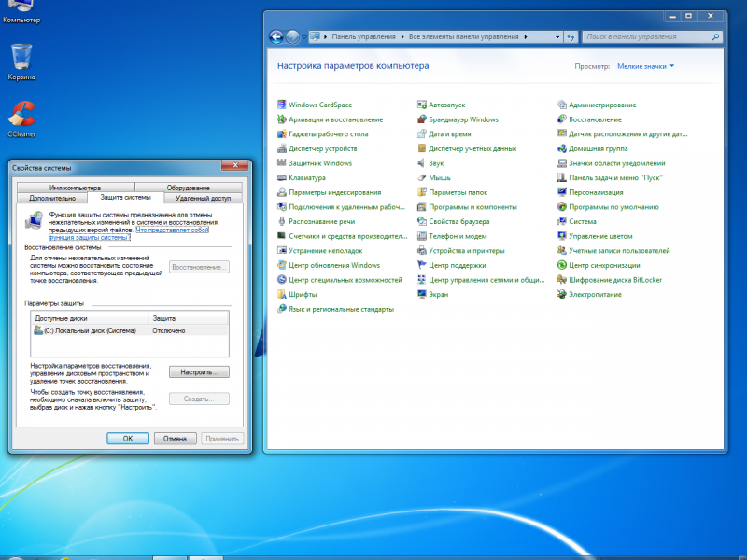This screenshot has width=747, height=560.
Task: Select the Защита системы tab
Action: pos(126,197)
